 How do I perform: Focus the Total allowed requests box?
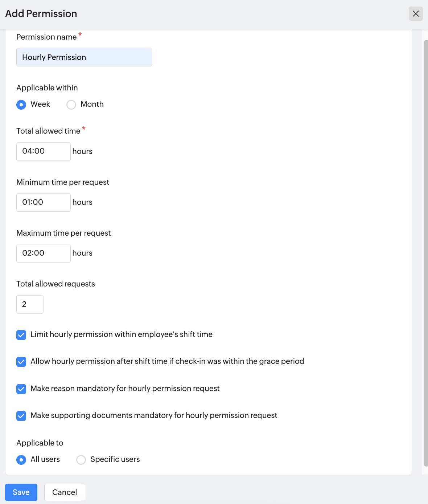click(30, 304)
